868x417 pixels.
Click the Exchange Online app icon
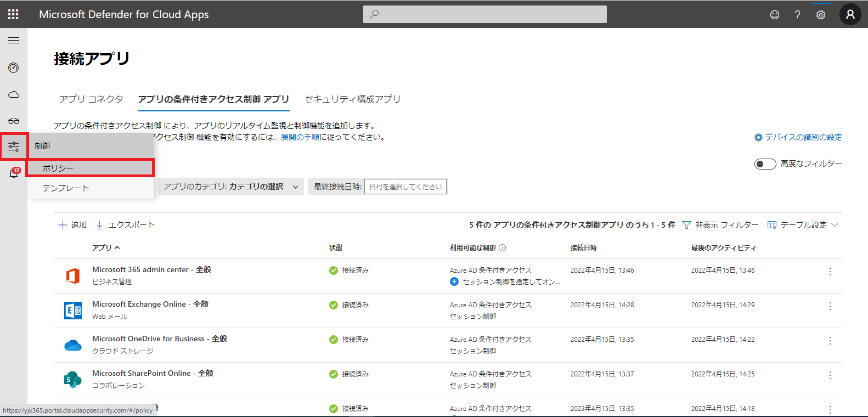[73, 311]
